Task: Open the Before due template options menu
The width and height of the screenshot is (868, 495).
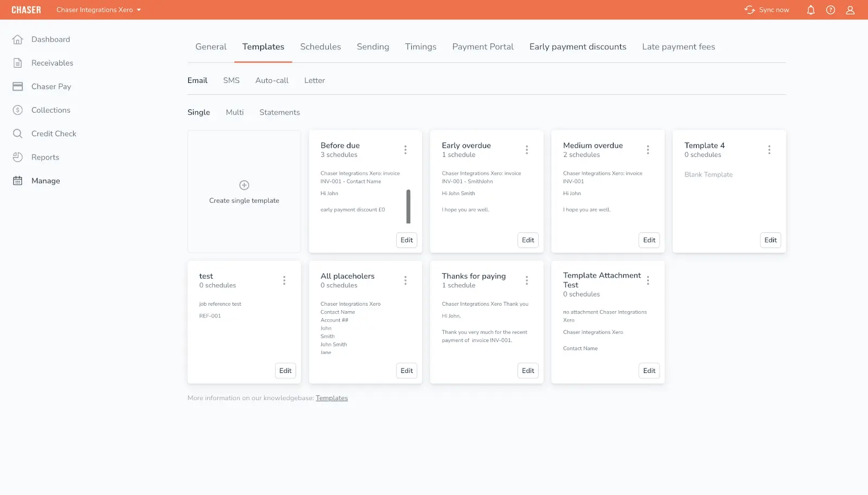Action: point(405,150)
